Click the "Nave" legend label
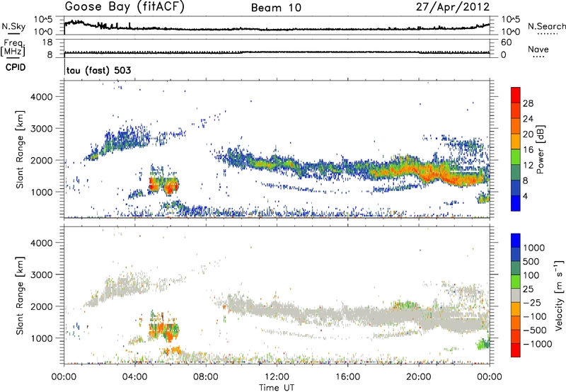The height and width of the screenshot is (392, 566). tap(538, 50)
